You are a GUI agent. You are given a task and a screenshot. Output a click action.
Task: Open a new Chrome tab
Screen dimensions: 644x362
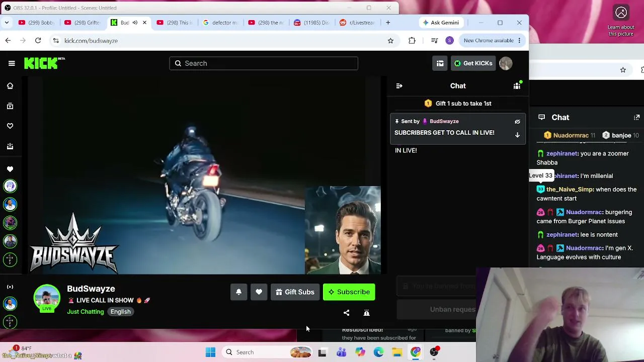click(x=388, y=23)
